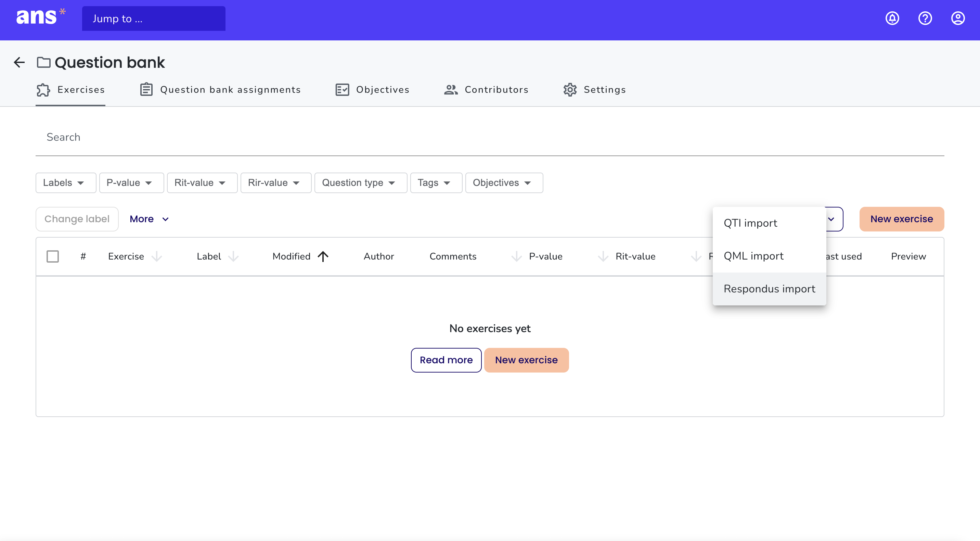Image resolution: width=980 pixels, height=541 pixels.
Task: Tick the select-all exercises checkbox
Action: (x=52, y=256)
